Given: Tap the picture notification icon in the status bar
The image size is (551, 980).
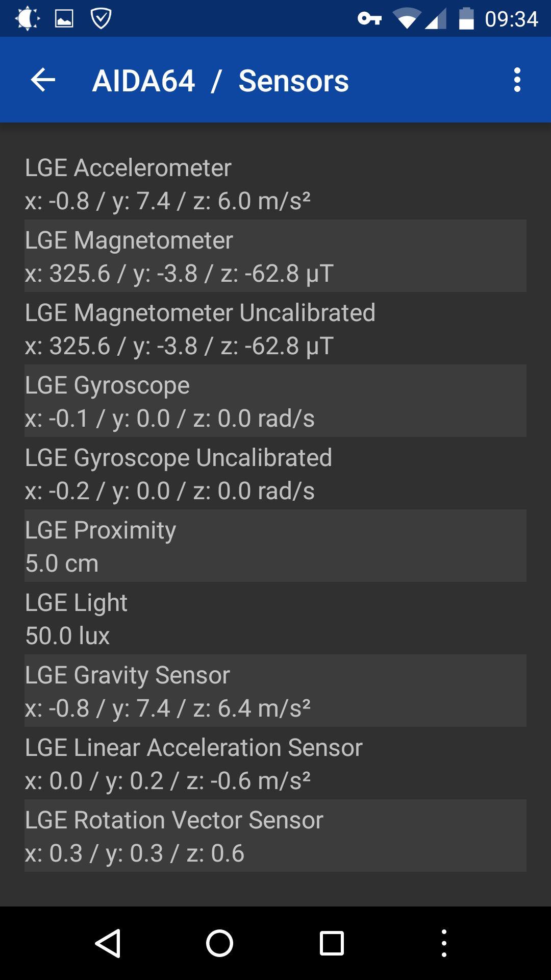Looking at the screenshot, I should pos(64,19).
